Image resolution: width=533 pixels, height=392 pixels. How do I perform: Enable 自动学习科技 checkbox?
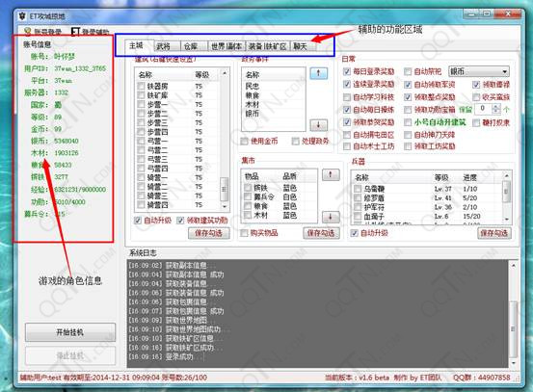(x=347, y=97)
